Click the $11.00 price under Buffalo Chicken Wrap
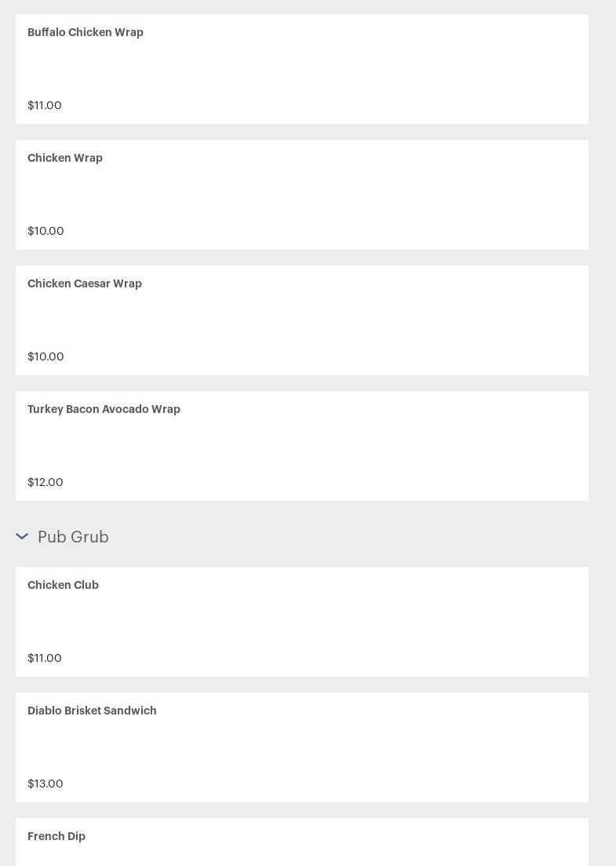Viewport: 616px width, 866px height. pos(45,106)
